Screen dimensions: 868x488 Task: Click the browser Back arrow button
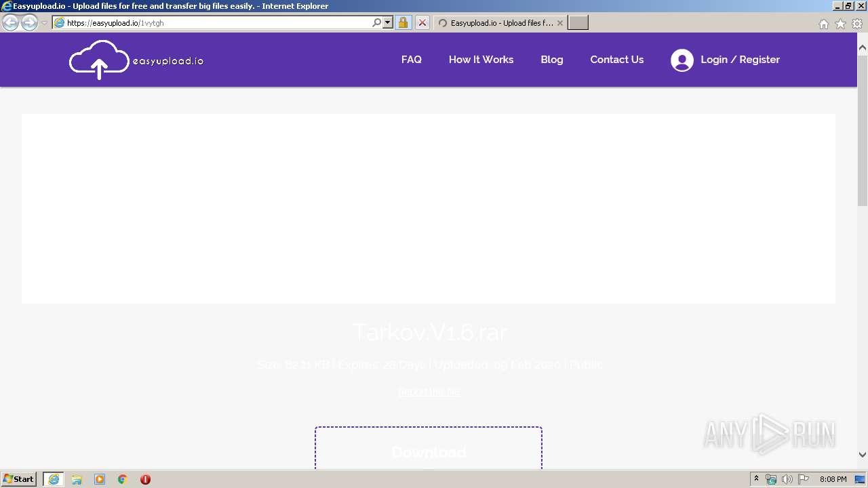[10, 22]
